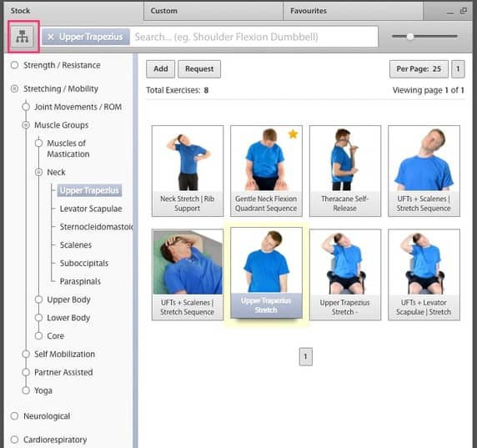The image size is (477, 448).
Task: Open UFTs + Levator Scapulae | Stretch exercise
Action: click(424, 274)
